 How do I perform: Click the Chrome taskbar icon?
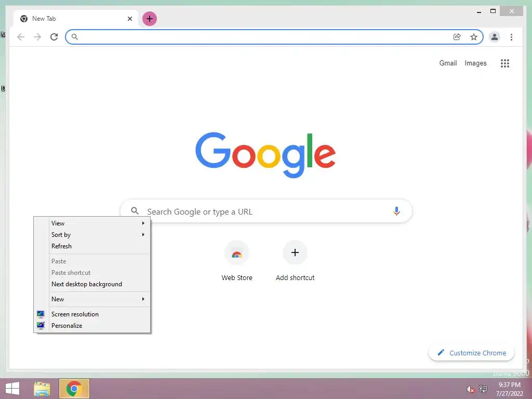pos(74,389)
